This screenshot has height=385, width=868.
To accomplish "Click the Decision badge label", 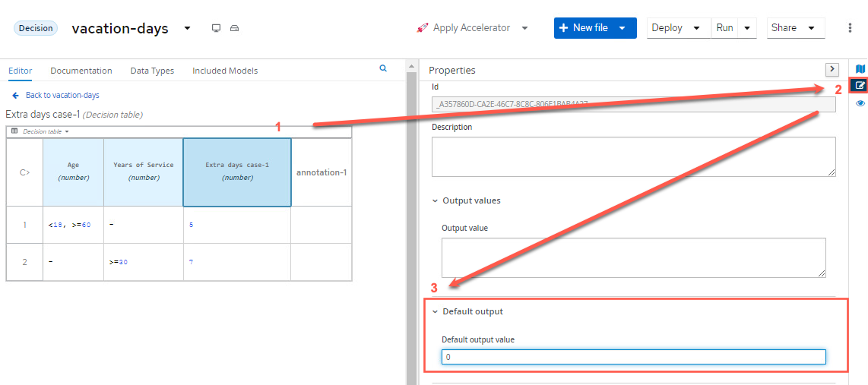I will (x=36, y=28).
